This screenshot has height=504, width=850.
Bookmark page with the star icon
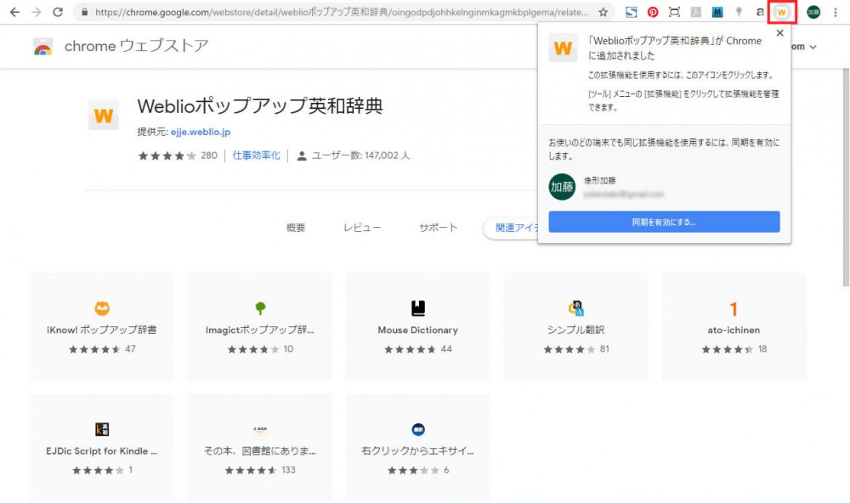(x=603, y=12)
